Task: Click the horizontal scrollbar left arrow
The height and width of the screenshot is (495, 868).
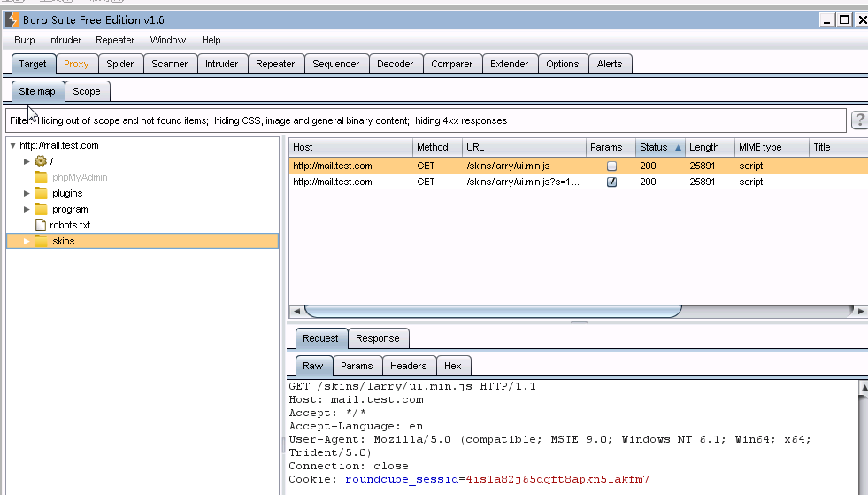Action: (x=296, y=311)
